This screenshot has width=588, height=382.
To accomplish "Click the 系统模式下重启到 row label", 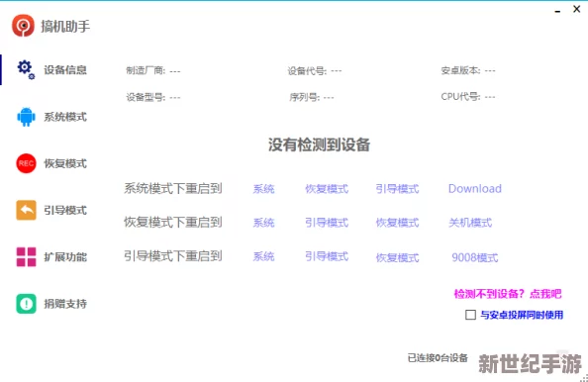I will pyautogui.click(x=173, y=188).
